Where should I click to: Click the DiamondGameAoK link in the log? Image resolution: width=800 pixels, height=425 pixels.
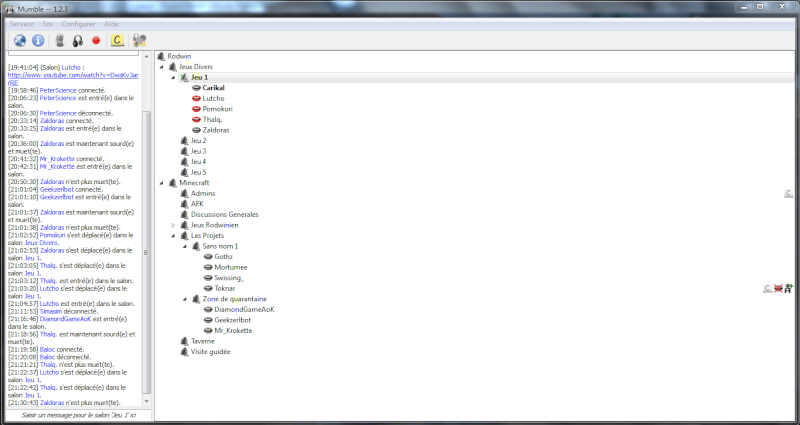(65, 319)
